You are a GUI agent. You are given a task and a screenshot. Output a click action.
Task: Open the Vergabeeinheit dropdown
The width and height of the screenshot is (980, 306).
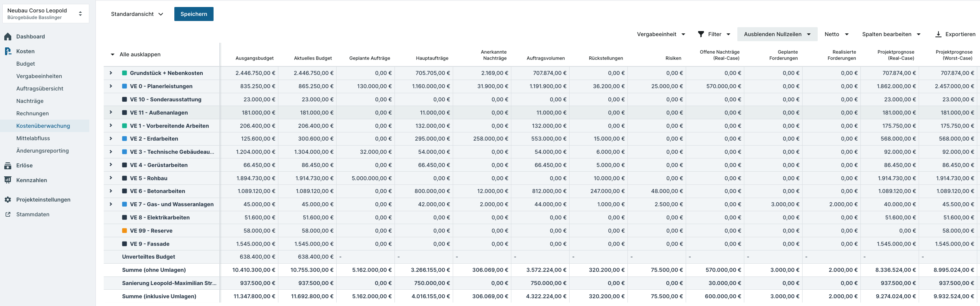pos(661,34)
